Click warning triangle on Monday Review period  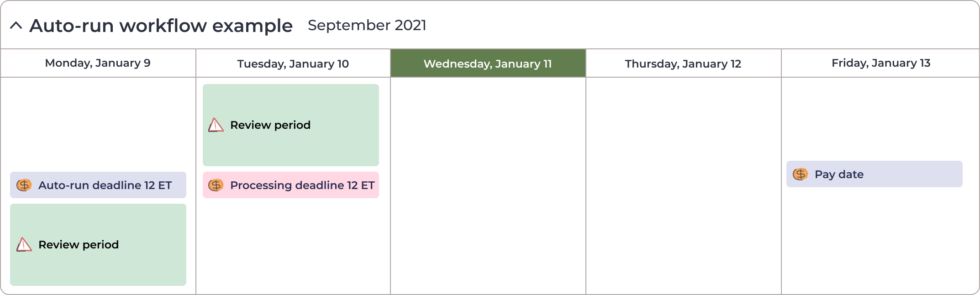click(24, 244)
